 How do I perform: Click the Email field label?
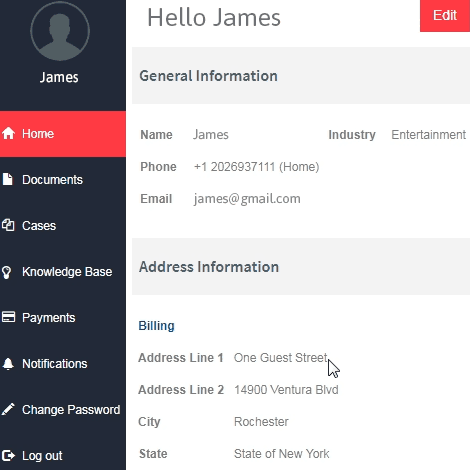[156, 199]
